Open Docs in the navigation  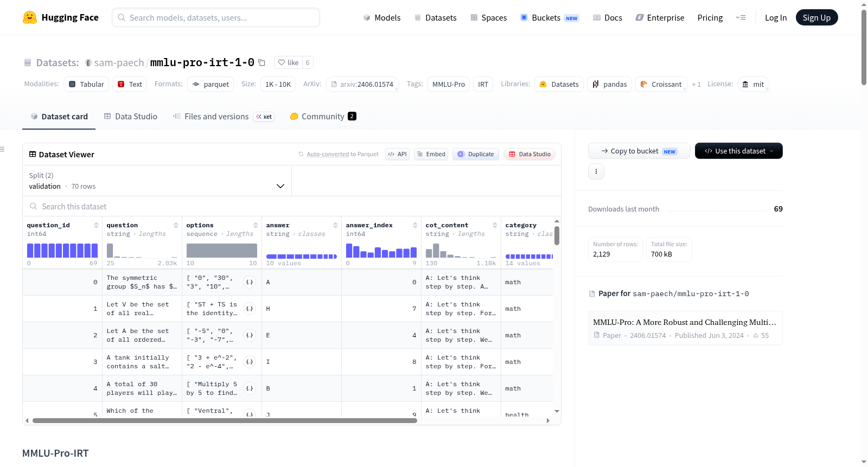pos(608,17)
